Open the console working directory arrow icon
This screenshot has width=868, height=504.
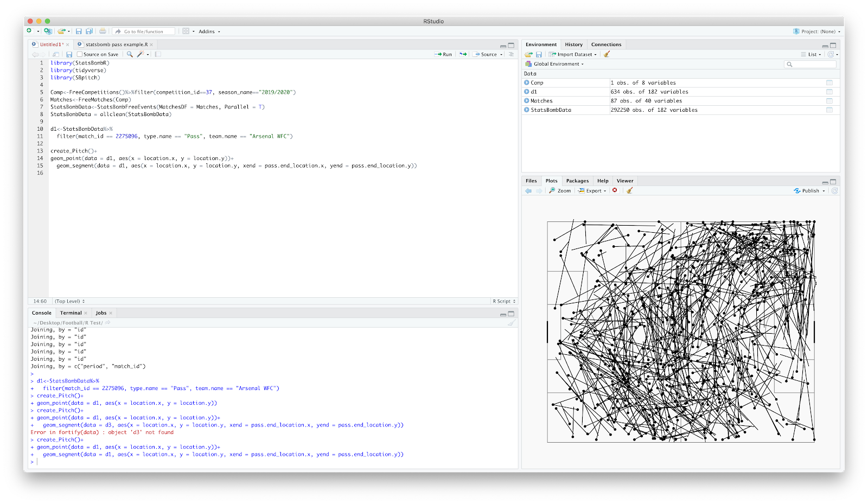108,322
